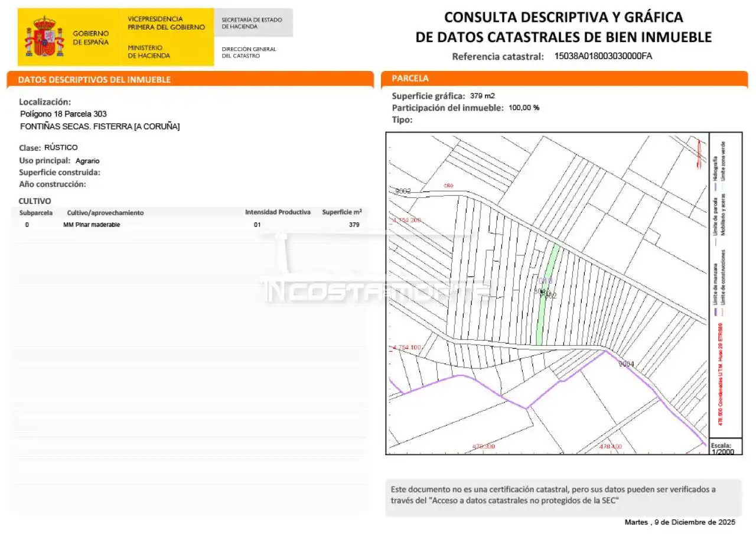
Task: Click the "Clase:" label
Action: (x=30, y=148)
